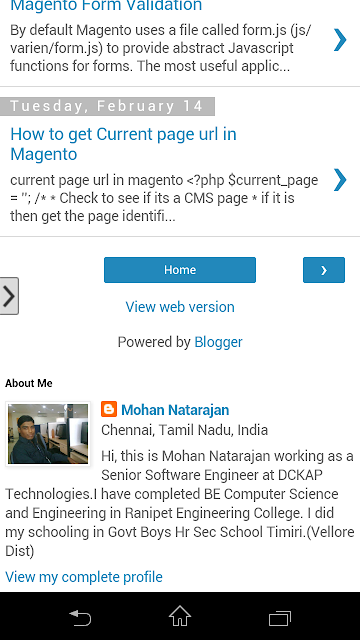
Task: Tap the current page url excerpt text
Action: click(x=164, y=198)
